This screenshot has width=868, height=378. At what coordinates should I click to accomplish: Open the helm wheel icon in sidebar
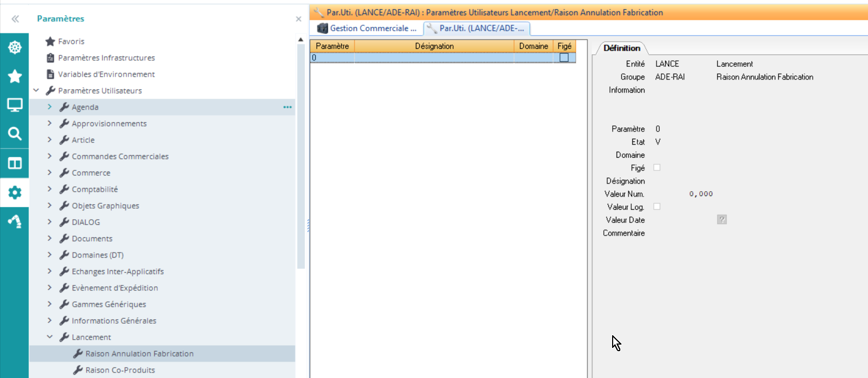(x=15, y=48)
